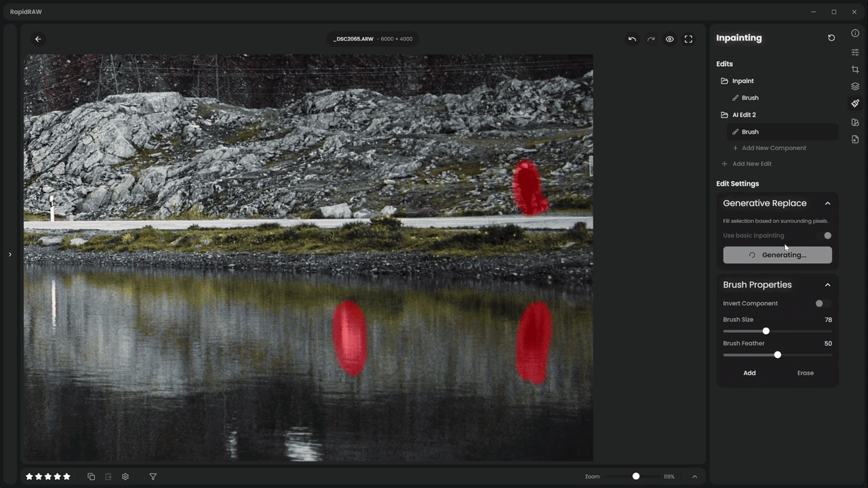Screen dimensions: 868x488
Task: Open the Adjustments sliders panel
Action: (x=855, y=52)
